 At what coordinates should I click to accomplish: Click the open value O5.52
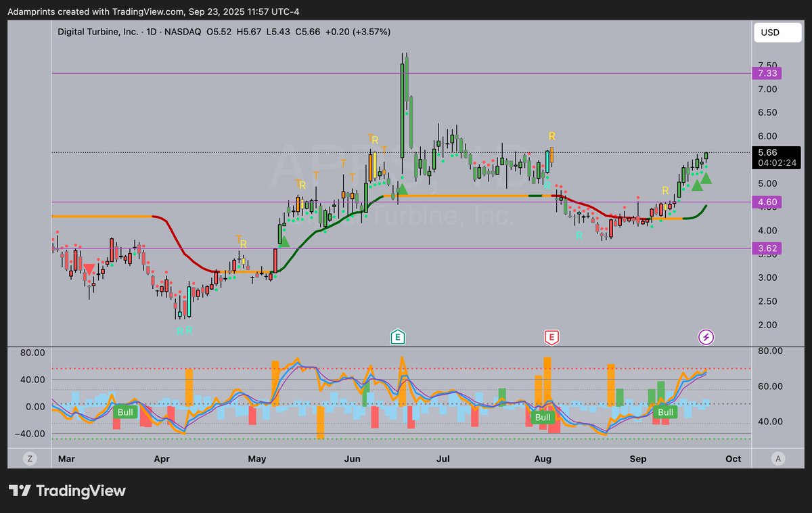[x=220, y=32]
